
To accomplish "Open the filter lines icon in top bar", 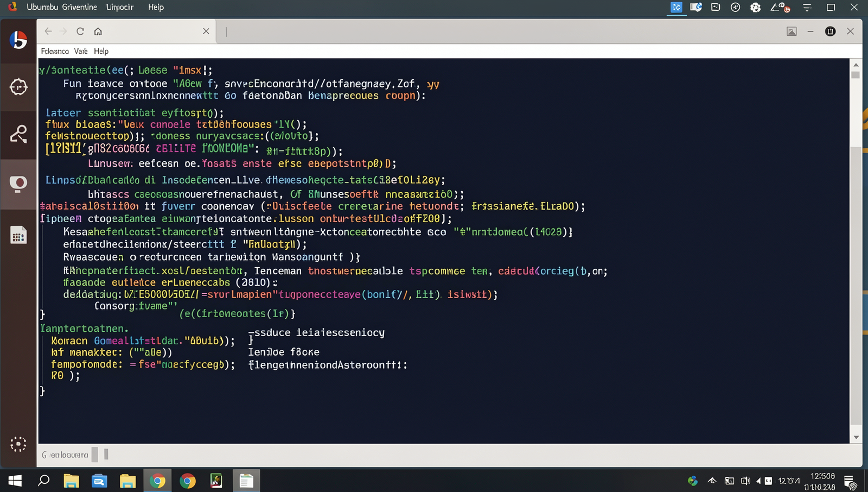I will 807,8.
